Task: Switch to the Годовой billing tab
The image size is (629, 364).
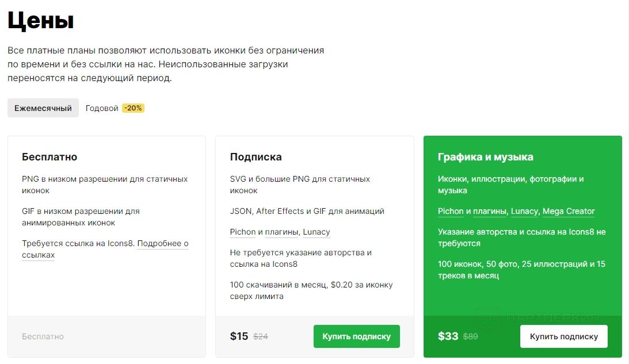Action: (102, 108)
